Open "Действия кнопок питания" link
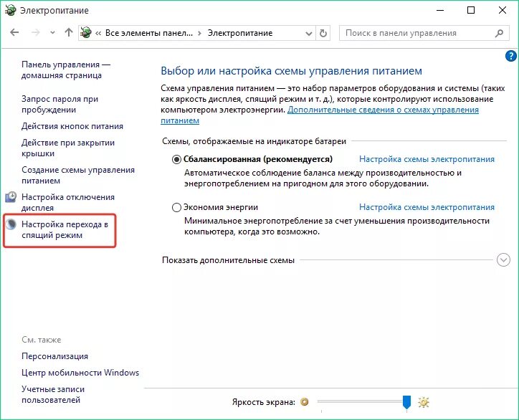Screen dimensions: 519x420 pos(72,126)
